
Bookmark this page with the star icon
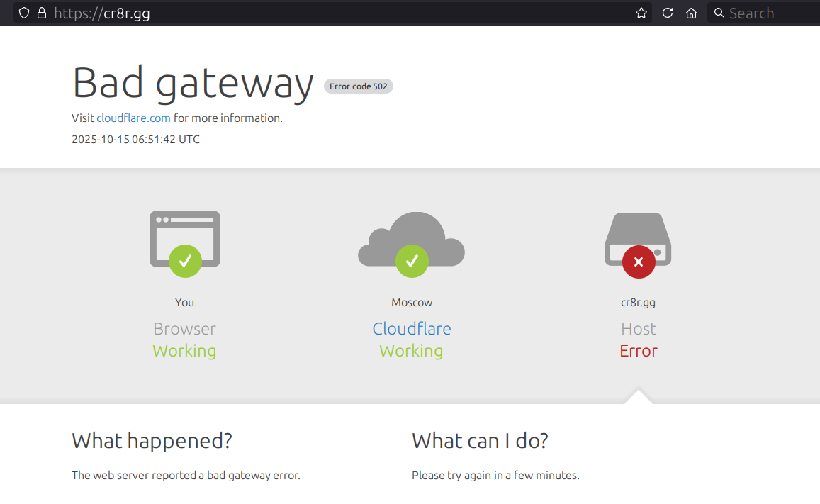[641, 13]
